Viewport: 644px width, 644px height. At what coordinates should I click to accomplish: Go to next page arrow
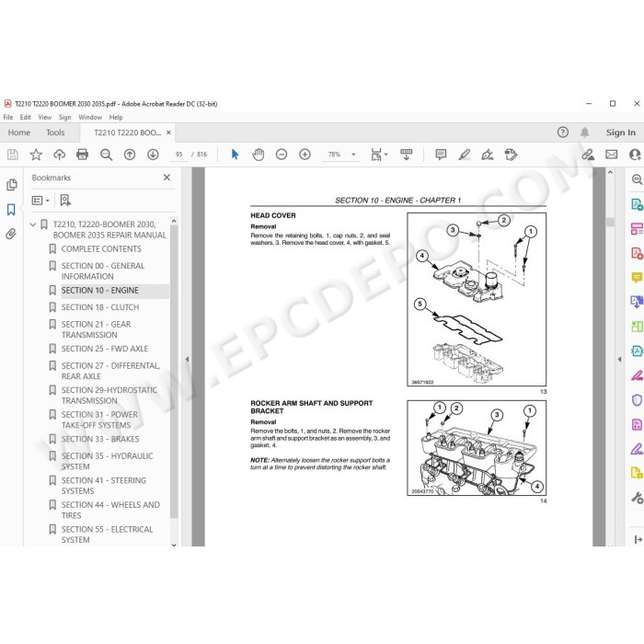click(x=154, y=155)
